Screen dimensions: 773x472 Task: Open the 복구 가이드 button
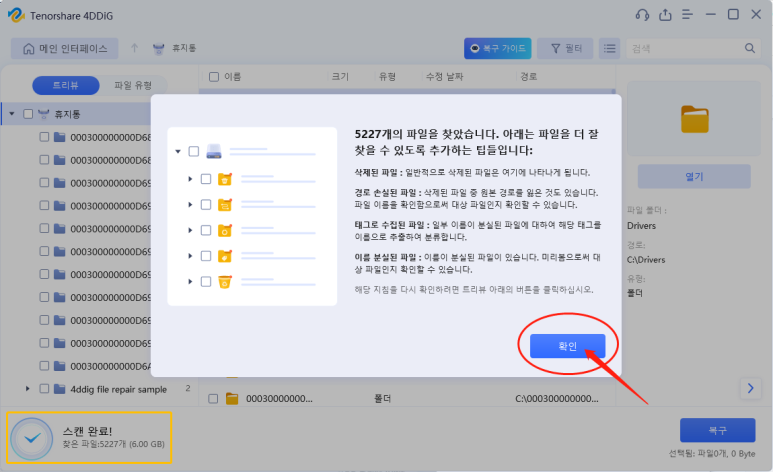pyautogui.click(x=497, y=48)
